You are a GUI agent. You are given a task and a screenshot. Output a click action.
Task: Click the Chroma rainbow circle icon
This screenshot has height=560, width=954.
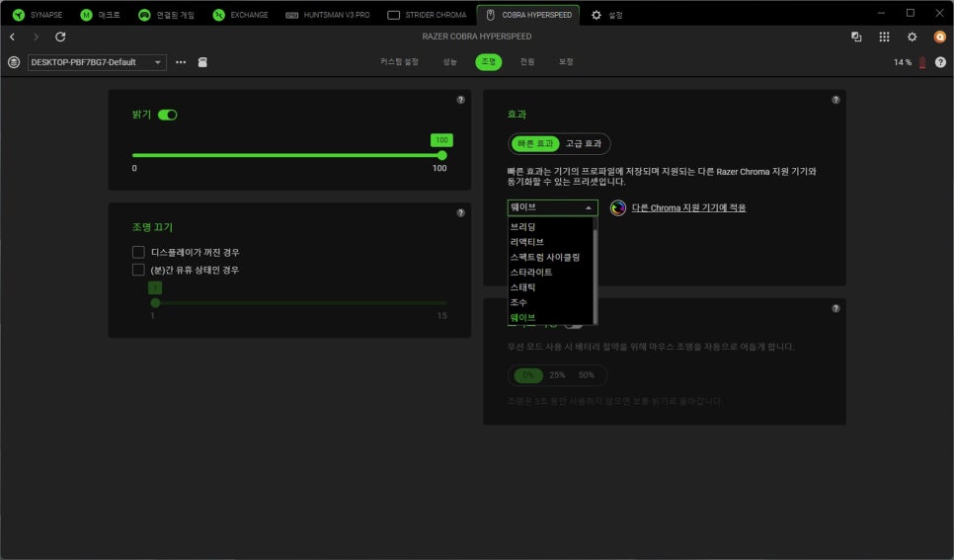pyautogui.click(x=617, y=208)
